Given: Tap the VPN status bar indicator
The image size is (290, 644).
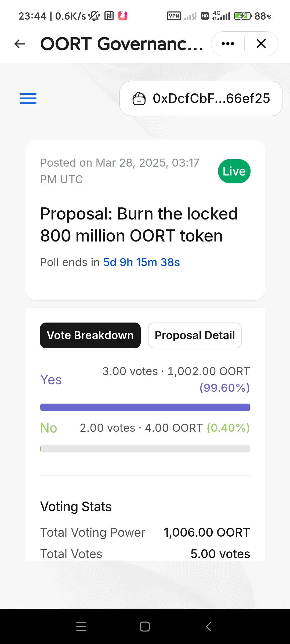Looking at the screenshot, I should (174, 16).
